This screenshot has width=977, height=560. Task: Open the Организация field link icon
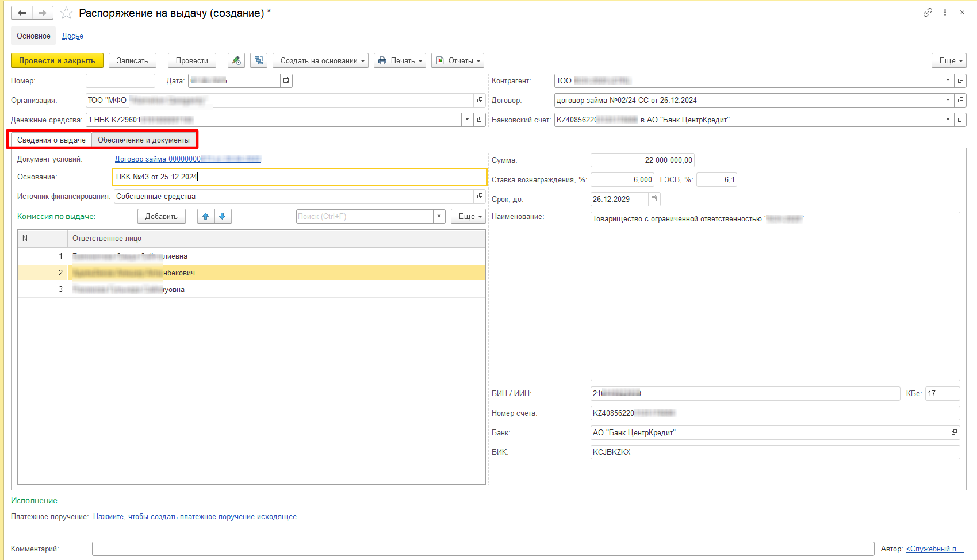(480, 100)
